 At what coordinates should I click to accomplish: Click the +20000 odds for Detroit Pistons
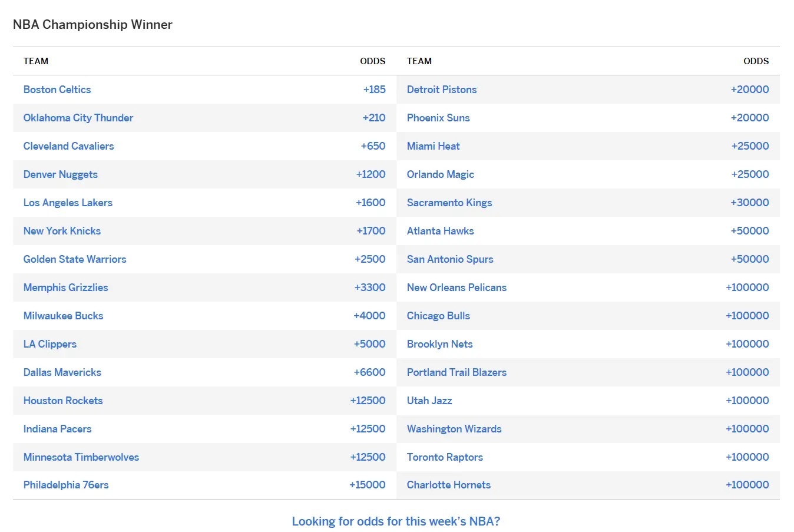(750, 90)
